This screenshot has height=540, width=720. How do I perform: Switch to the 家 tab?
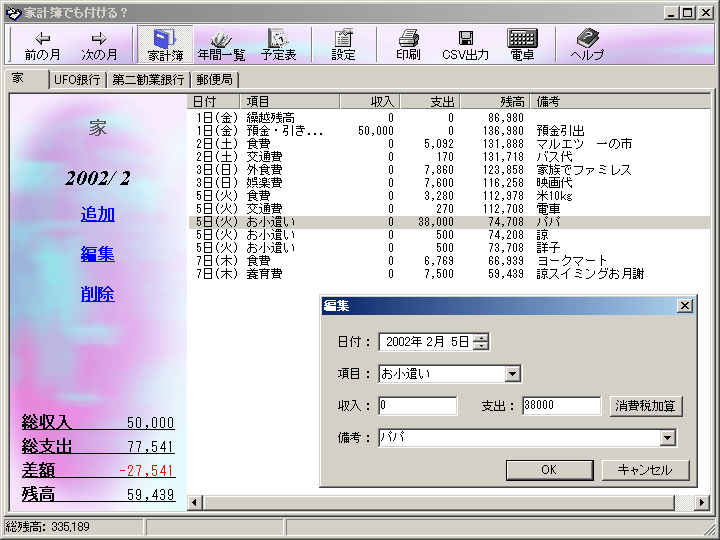(27, 79)
